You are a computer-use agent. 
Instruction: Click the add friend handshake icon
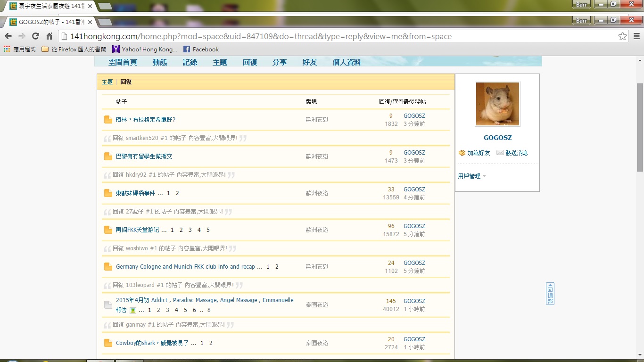tap(462, 153)
